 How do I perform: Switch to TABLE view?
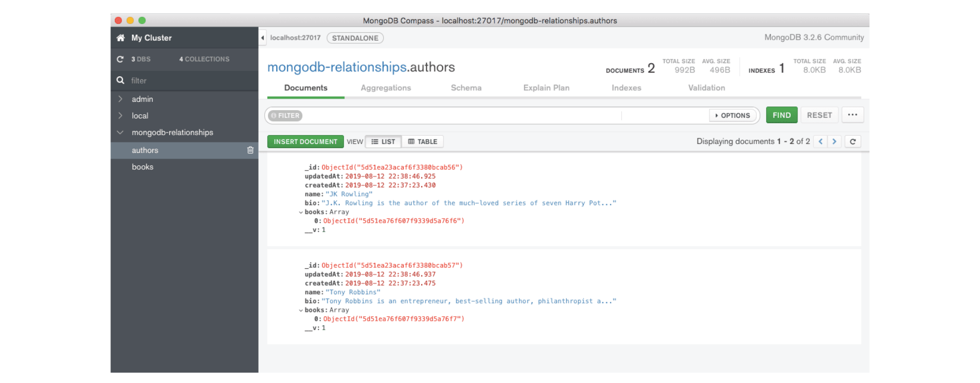[423, 141]
